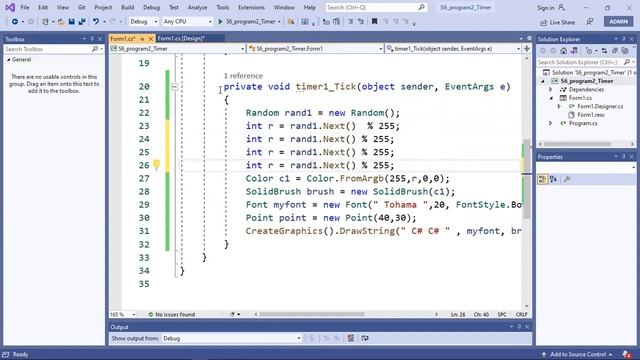Click No issues found indicator
Viewport: 640px width, 360px height.
(x=171, y=315)
